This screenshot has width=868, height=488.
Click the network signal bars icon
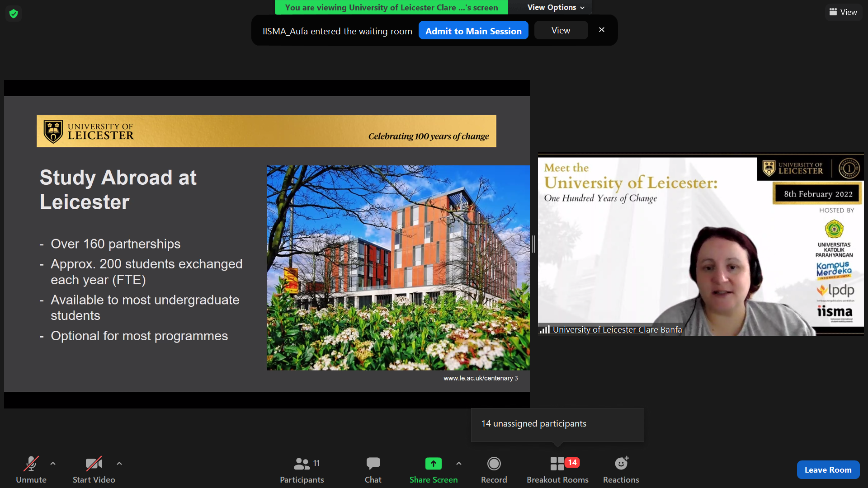click(544, 330)
